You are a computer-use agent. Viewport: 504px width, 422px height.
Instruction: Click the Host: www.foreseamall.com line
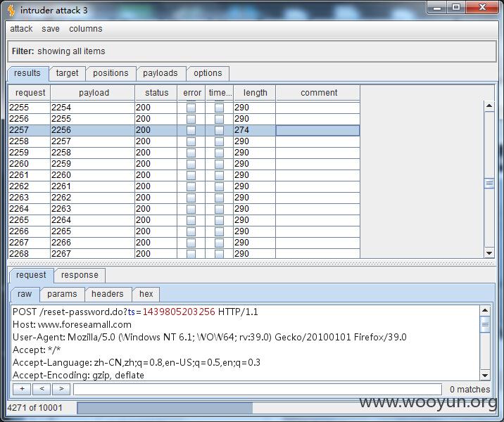(x=72, y=325)
